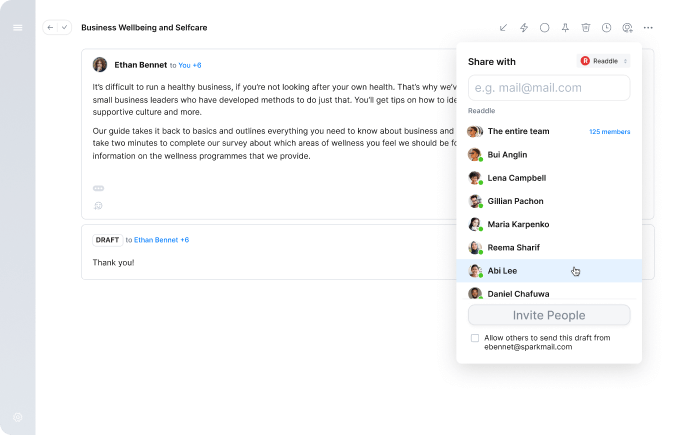Image resolution: width=700 pixels, height=435 pixels.
Task: Share with Daniel Chafuwa
Action: tap(549, 292)
